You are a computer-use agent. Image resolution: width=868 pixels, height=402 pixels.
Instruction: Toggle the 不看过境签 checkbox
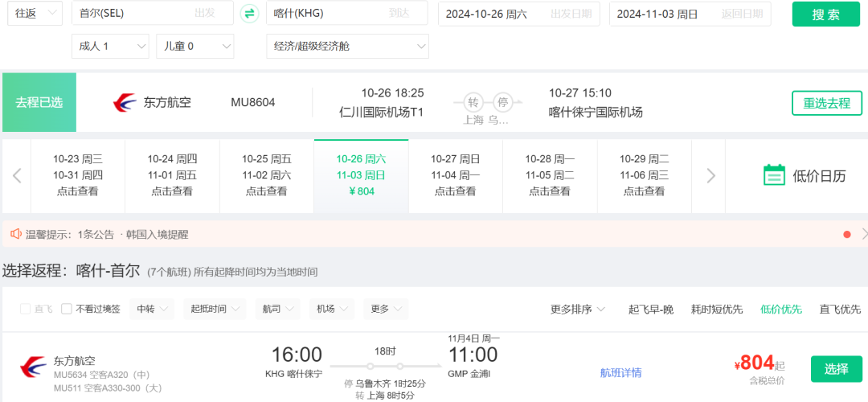pos(67,309)
